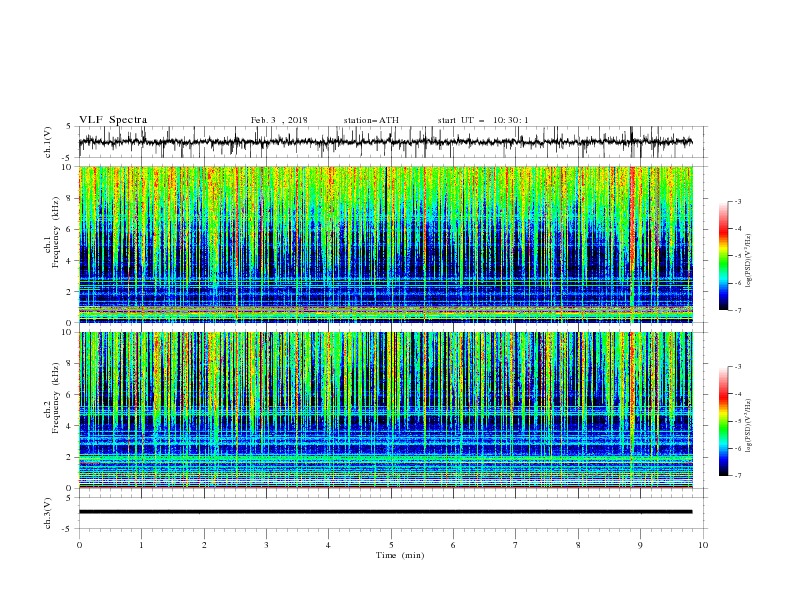Click the "0" tick on time axis
Screen dimensions: 792x612
point(79,545)
